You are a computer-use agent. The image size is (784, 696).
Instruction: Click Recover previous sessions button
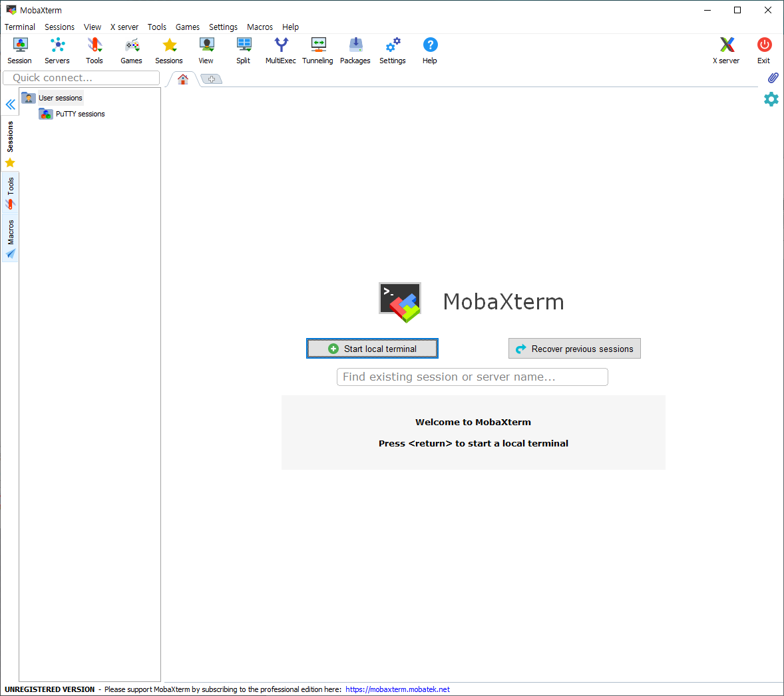574,349
